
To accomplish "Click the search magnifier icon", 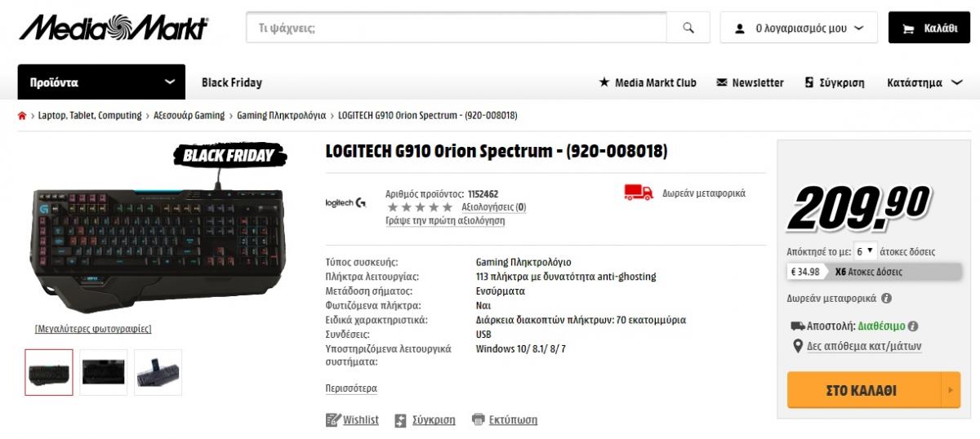I will [688, 28].
